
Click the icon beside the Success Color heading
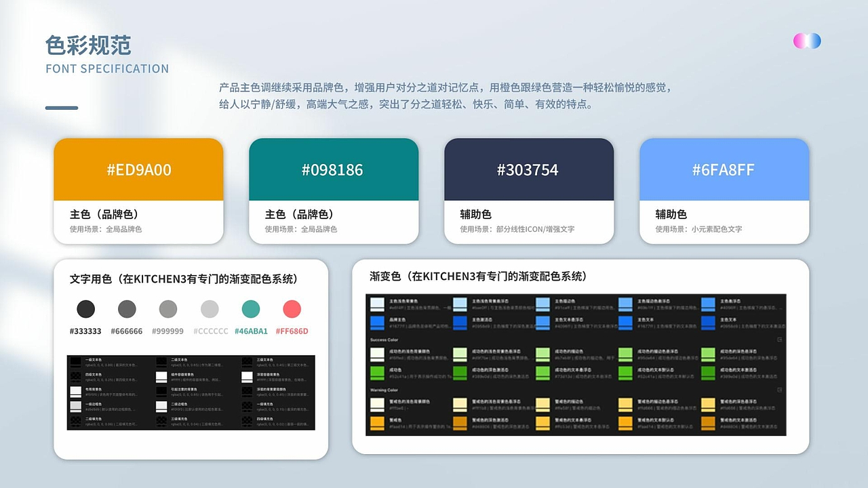coord(780,339)
